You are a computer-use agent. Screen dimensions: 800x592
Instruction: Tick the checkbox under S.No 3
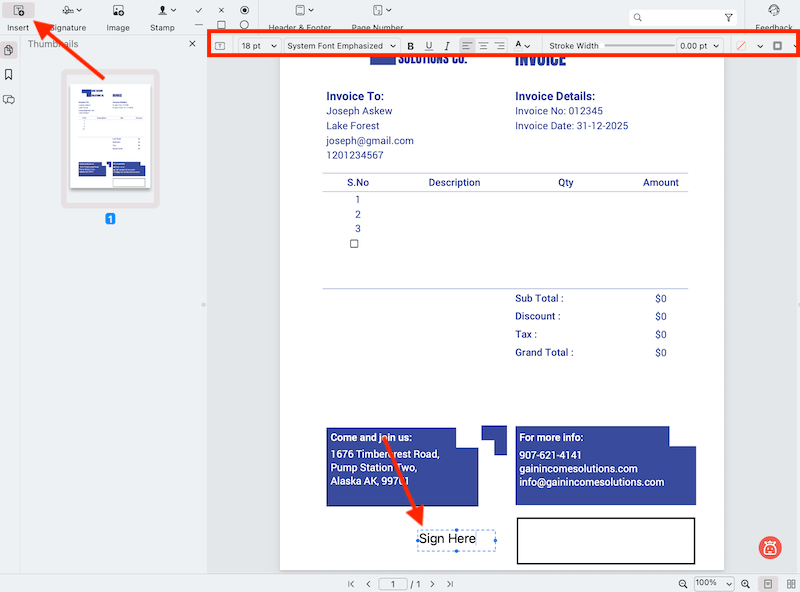pyautogui.click(x=354, y=244)
